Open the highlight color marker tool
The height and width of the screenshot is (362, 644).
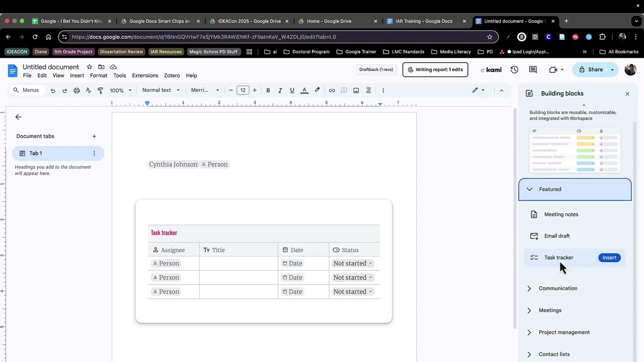(x=317, y=90)
